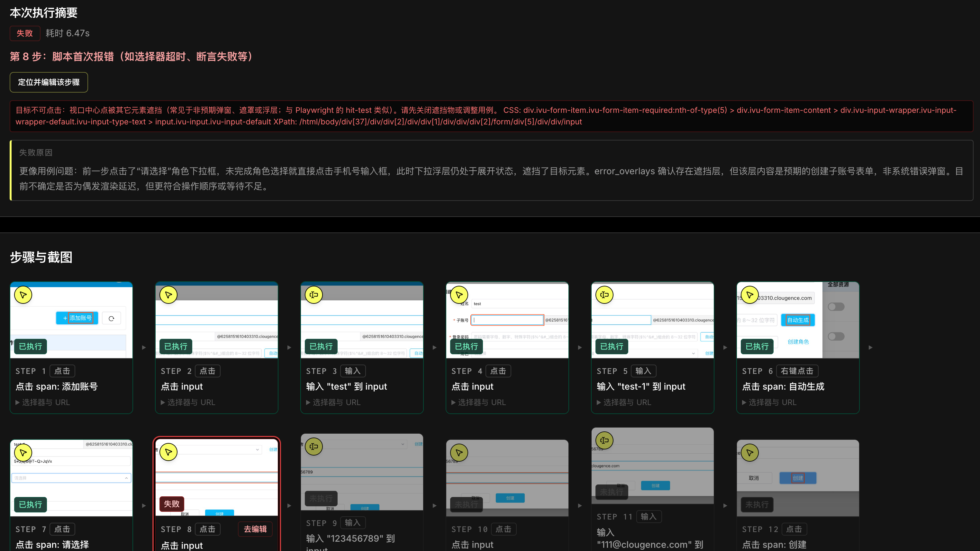The width and height of the screenshot is (980, 551).
Task: Click arrow connector after Step 6 card
Action: [x=870, y=348]
